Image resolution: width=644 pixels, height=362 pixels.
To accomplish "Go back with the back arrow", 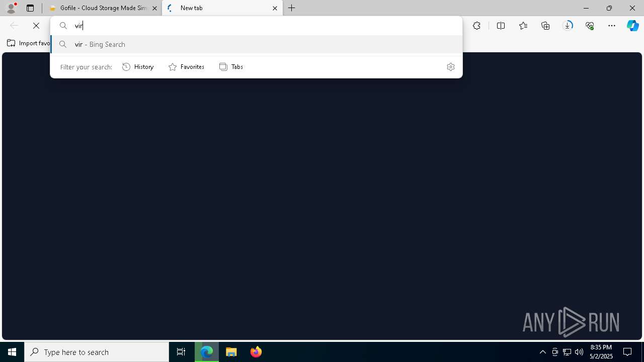I will coord(14,26).
